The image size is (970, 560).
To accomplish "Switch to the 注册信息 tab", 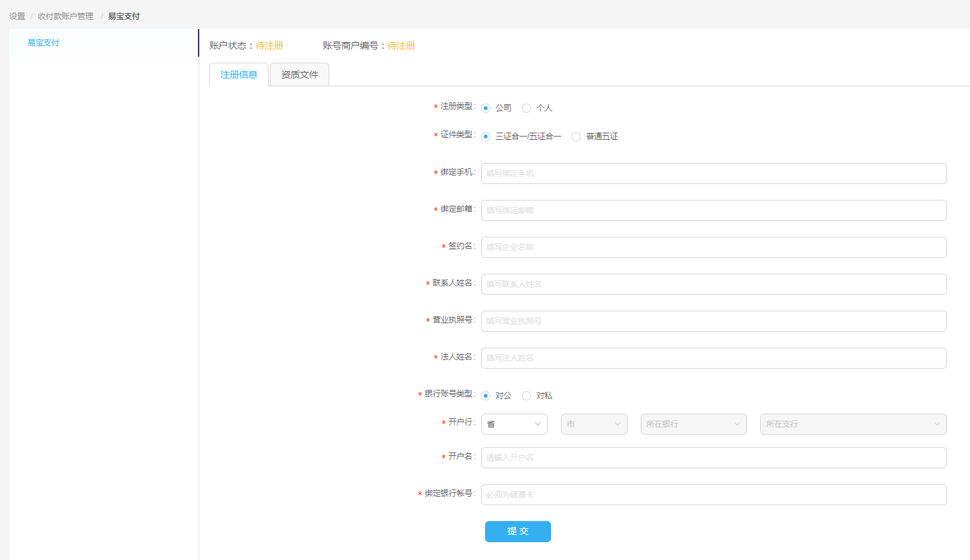I will [x=239, y=75].
